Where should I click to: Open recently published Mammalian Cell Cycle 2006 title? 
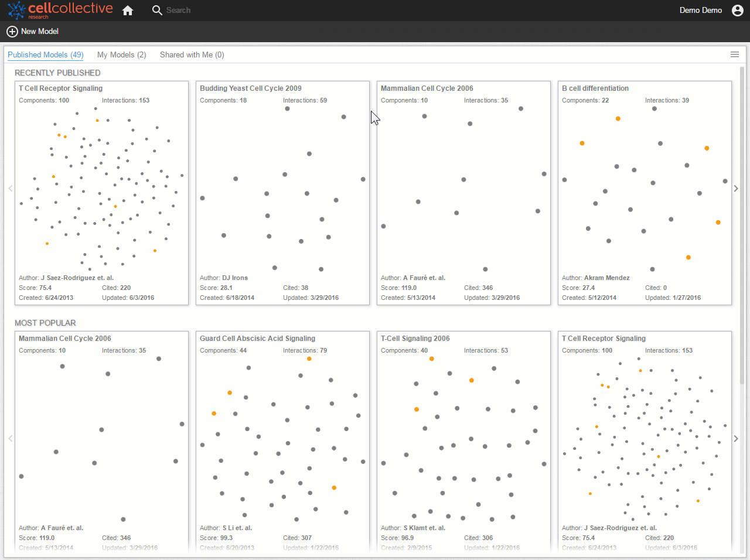click(427, 88)
